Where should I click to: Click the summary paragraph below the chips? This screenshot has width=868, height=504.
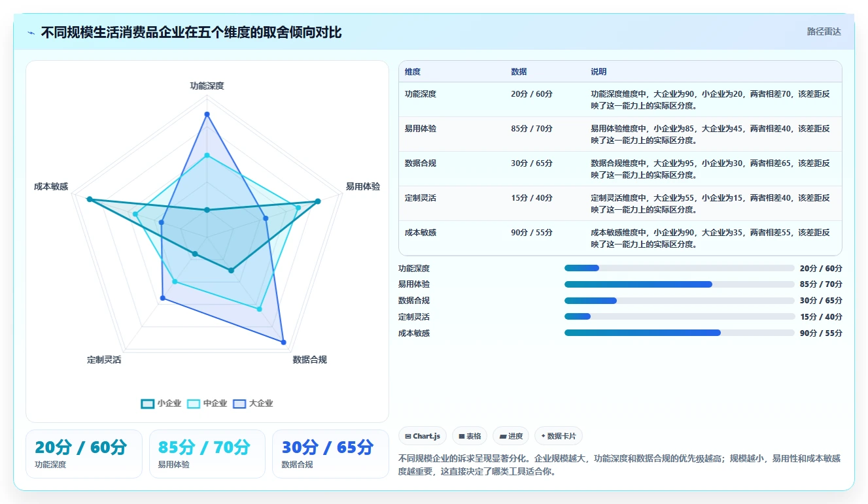point(619,465)
